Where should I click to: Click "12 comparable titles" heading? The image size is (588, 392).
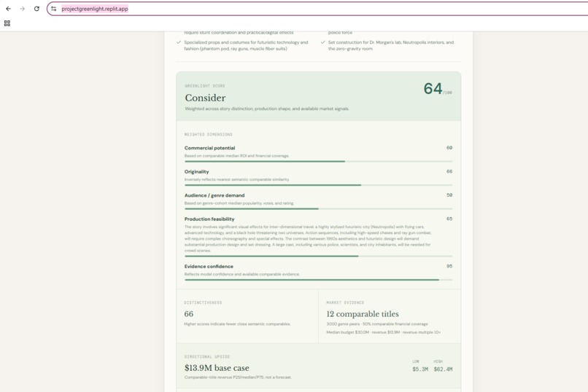coord(363,314)
